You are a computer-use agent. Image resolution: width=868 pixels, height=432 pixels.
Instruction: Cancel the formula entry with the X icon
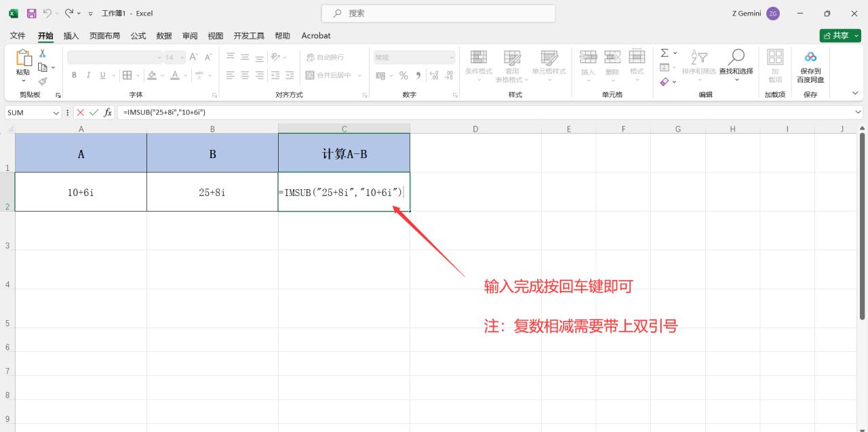[81, 113]
